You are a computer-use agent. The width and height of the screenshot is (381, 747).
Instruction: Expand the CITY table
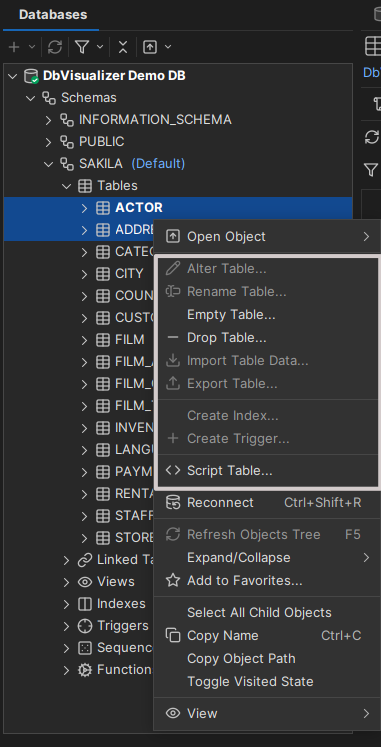84,274
